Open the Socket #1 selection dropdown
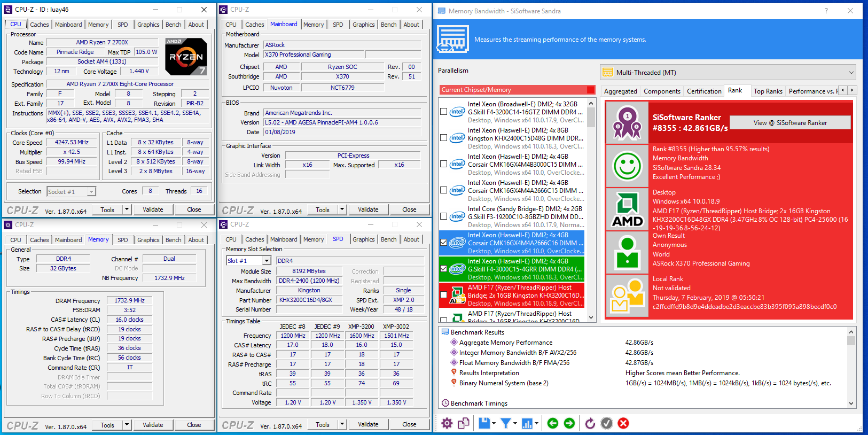This screenshot has height=435, width=868. (x=71, y=191)
